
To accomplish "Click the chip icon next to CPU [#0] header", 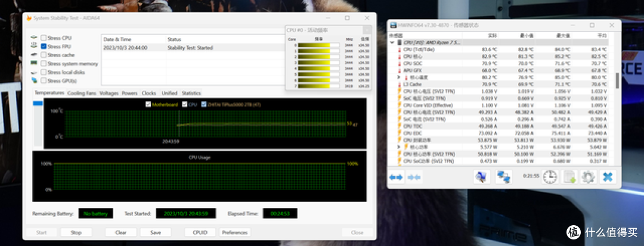I will (x=399, y=43).
